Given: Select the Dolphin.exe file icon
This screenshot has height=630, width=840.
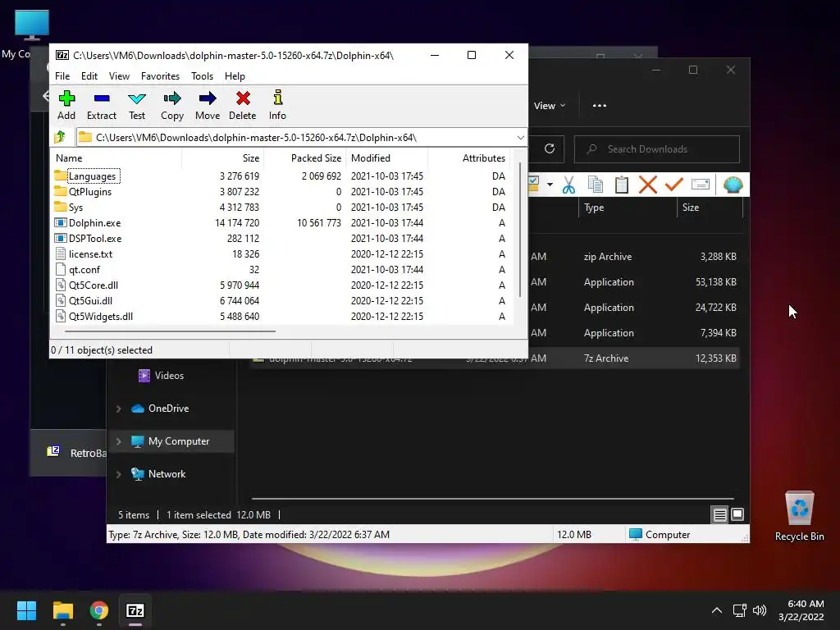Looking at the screenshot, I should [61, 222].
